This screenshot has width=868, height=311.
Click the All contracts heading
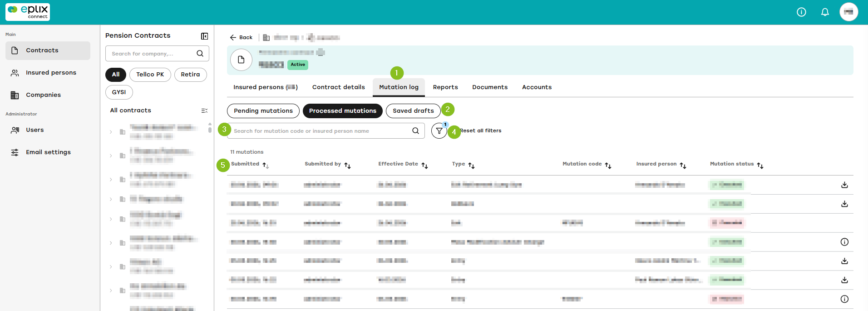point(131,110)
